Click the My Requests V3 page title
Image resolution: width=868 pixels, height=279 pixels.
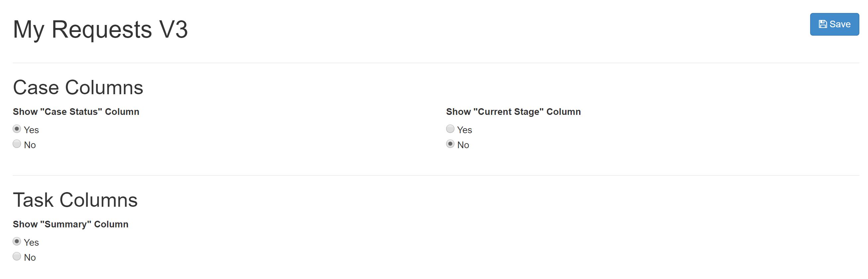click(100, 30)
